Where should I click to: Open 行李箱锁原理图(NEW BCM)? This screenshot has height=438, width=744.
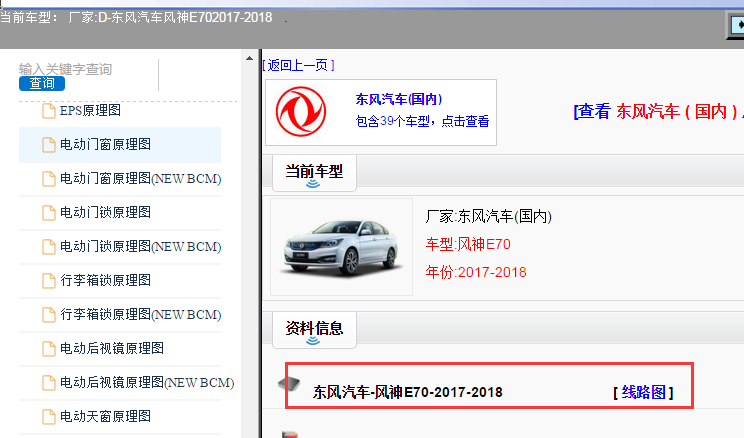tap(140, 314)
